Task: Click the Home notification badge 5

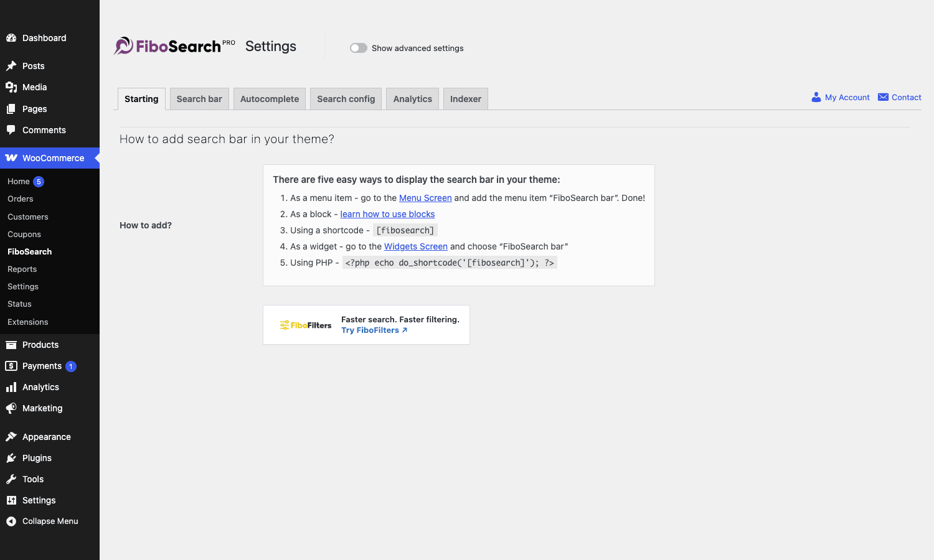Action: [x=39, y=182]
